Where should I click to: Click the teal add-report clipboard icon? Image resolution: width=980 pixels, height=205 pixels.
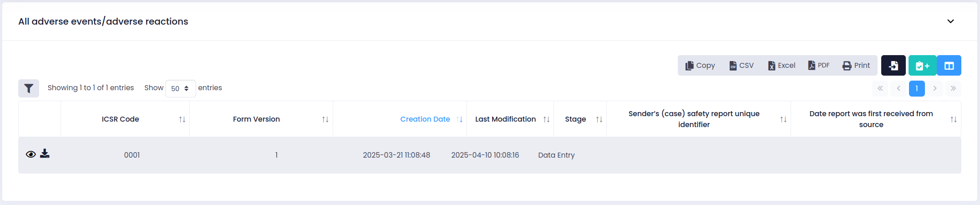click(922, 66)
